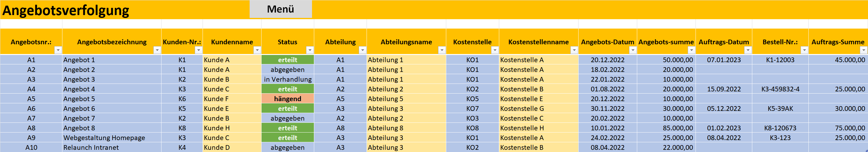The height and width of the screenshot is (152, 868).
Task: Open the Bestell-Nr. filter dropdown
Action: 804,50
